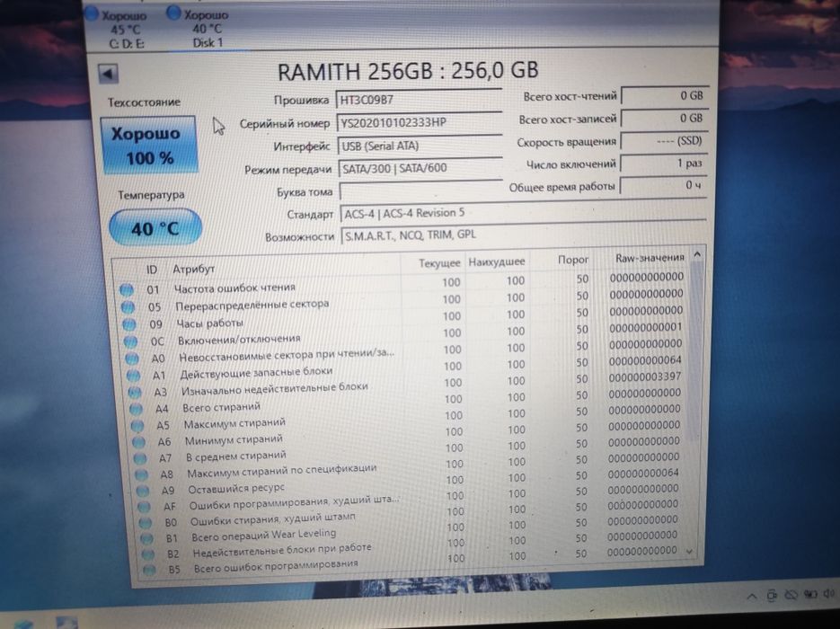Screen dimensions: 840x629
Task: Click the Стандарт field ACS-4 Revision 5
Action: point(523,213)
